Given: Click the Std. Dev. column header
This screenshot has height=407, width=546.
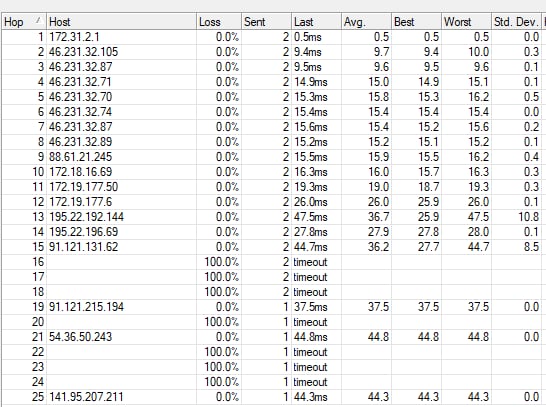Looking at the screenshot, I should [516, 22].
